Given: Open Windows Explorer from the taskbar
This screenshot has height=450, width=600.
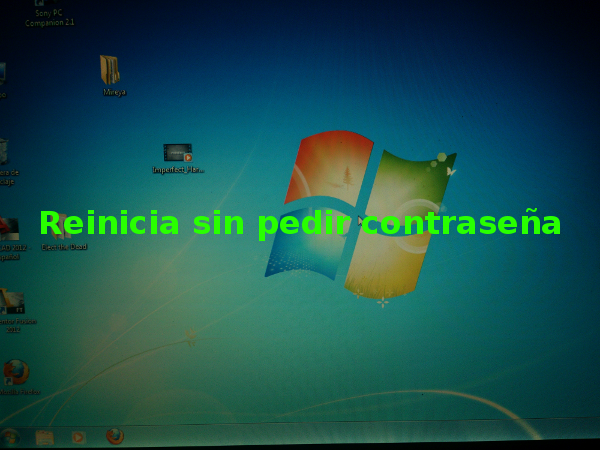Looking at the screenshot, I should pyautogui.click(x=44, y=437).
